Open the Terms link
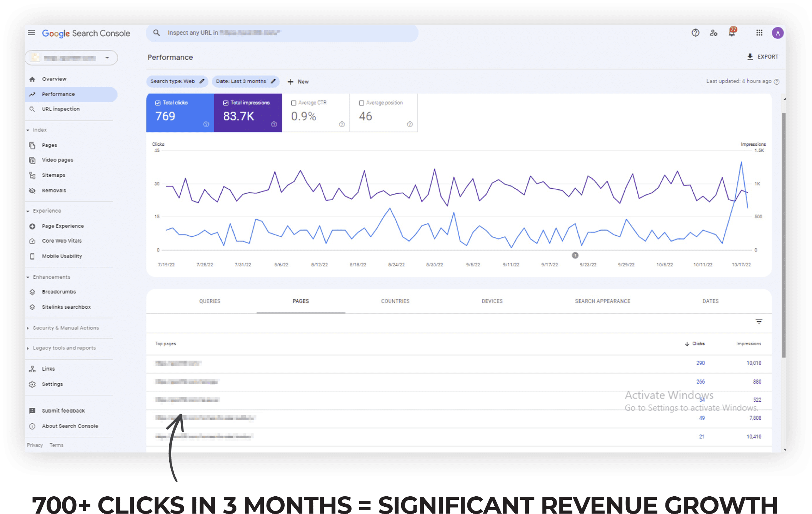This screenshot has height=514, width=812. pos(56,445)
